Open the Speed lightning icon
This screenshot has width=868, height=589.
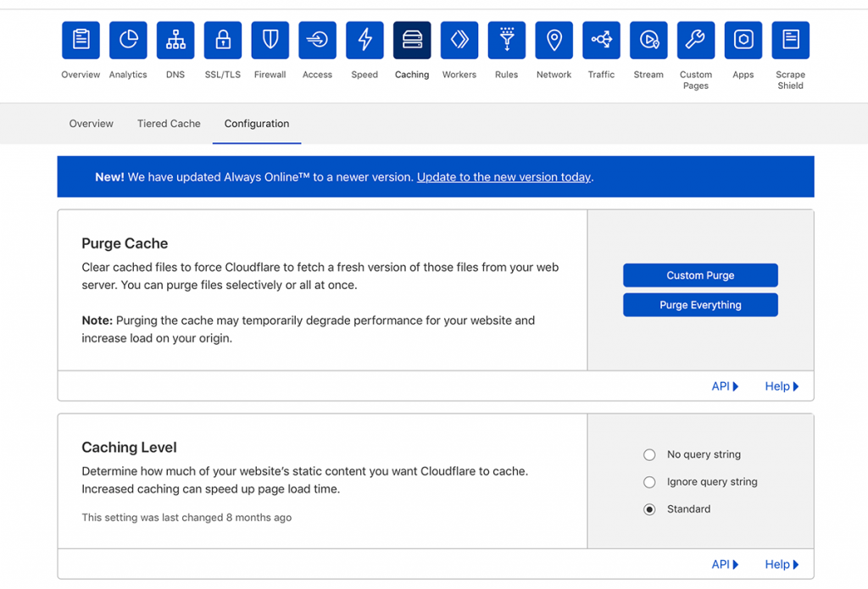coord(364,39)
